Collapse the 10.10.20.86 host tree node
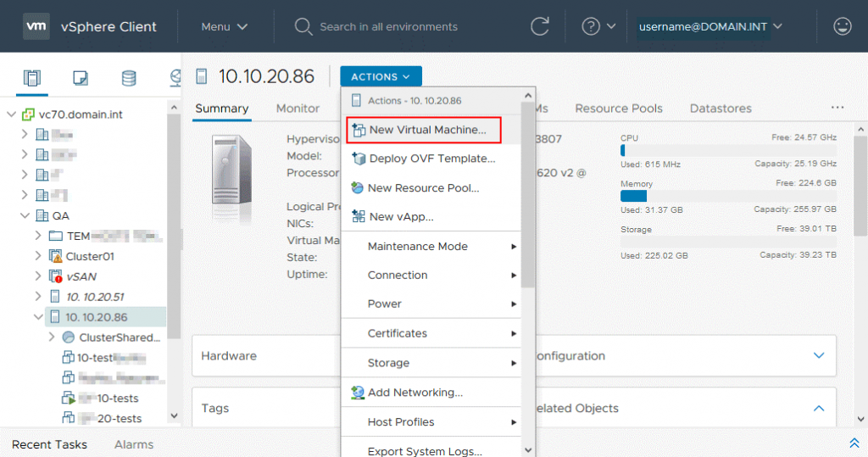868x457 pixels. [x=38, y=317]
